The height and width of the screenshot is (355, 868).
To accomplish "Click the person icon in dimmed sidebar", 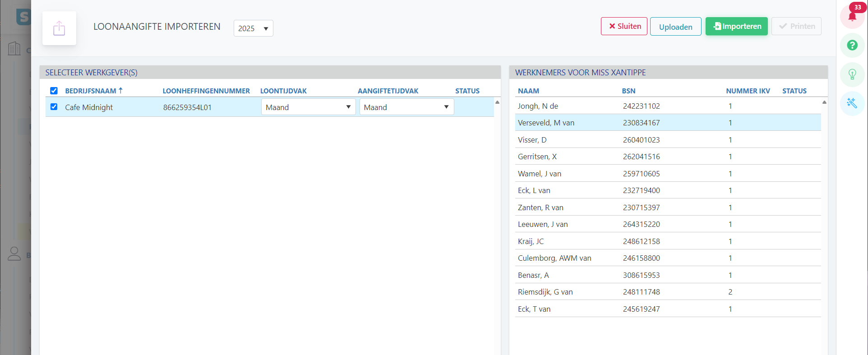I will coord(14,254).
